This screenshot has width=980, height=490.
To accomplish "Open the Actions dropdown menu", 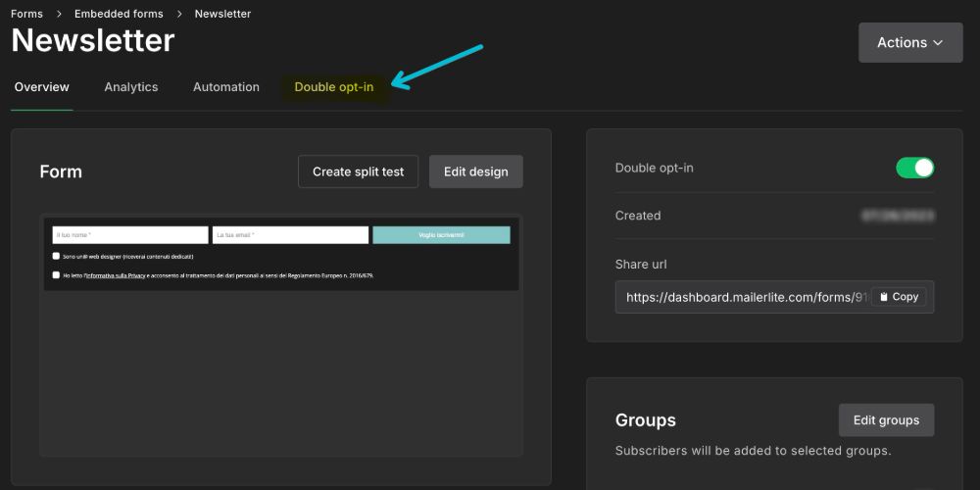I will point(909,43).
